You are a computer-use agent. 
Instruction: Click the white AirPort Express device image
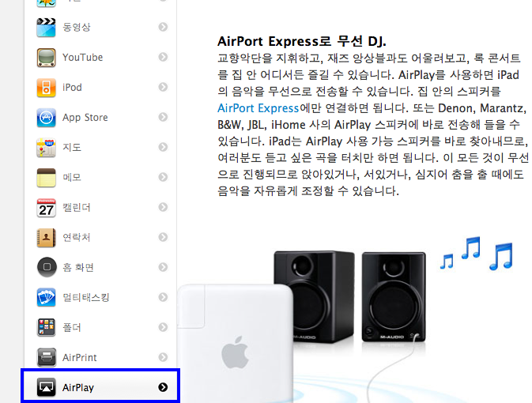tap(236, 343)
